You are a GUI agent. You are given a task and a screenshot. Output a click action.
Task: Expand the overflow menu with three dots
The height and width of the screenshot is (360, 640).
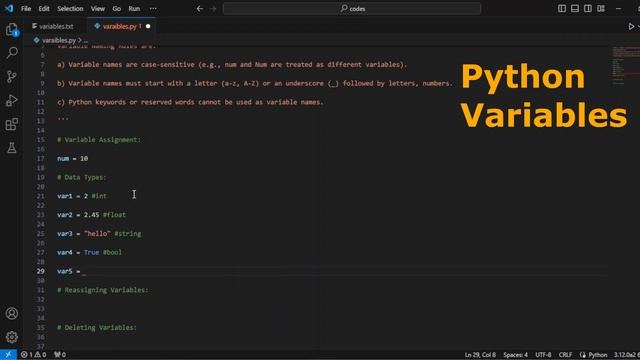[153, 9]
